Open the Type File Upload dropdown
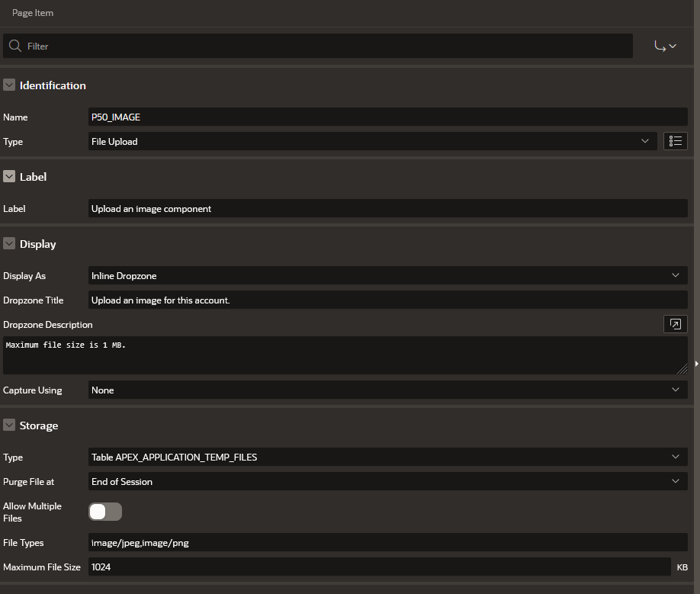This screenshot has height=594, width=700. pyautogui.click(x=372, y=141)
